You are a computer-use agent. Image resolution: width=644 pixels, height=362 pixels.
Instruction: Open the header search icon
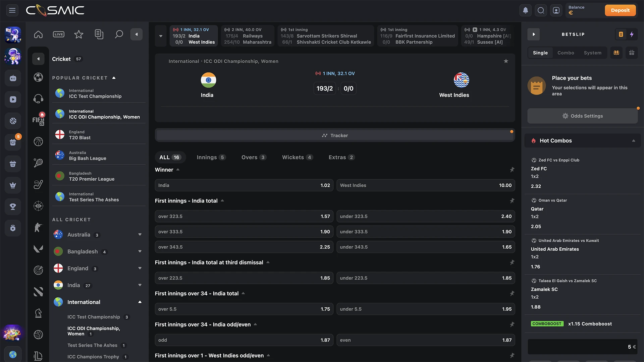(x=541, y=10)
